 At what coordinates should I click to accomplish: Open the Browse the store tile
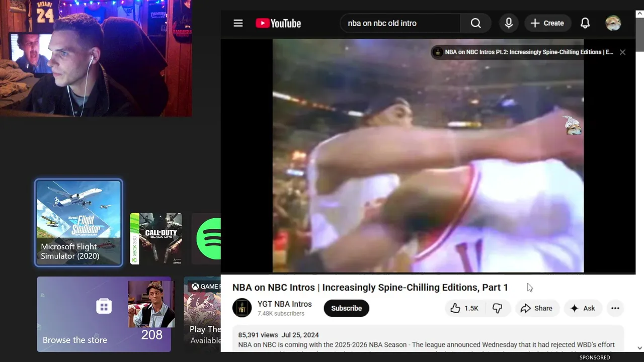coord(104,314)
